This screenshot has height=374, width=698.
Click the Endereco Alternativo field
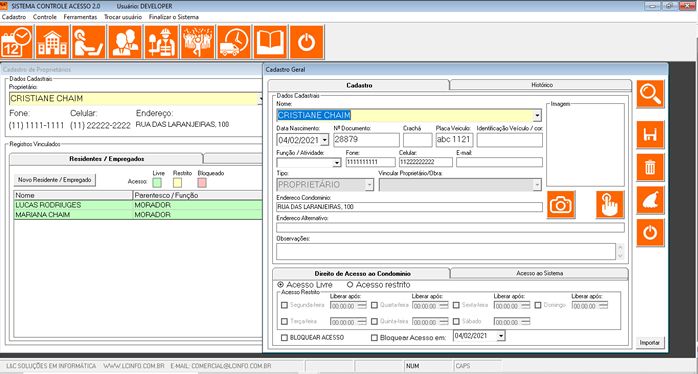[x=450, y=228]
